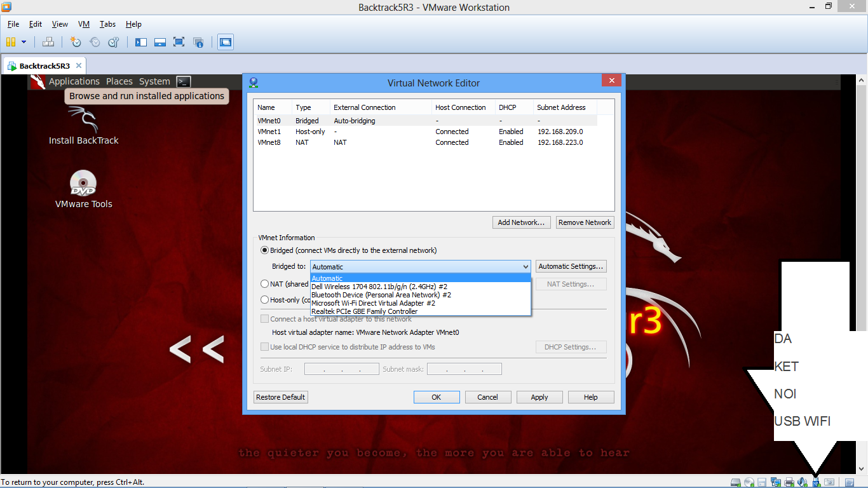Click the Automatic Settings button
This screenshot has width=868, height=488.
coord(571,267)
